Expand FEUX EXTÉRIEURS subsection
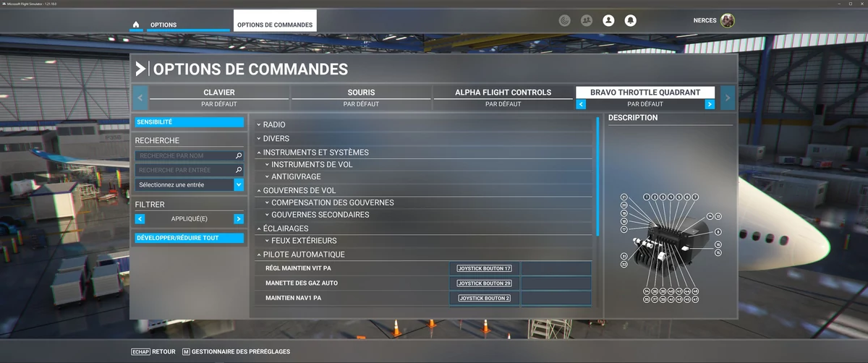868x363 pixels. (428, 241)
